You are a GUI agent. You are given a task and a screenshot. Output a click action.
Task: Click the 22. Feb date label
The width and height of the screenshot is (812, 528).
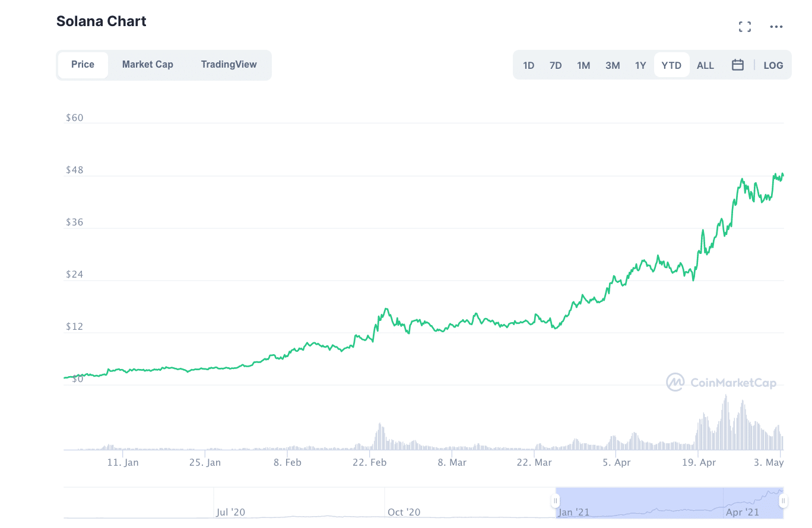point(370,462)
